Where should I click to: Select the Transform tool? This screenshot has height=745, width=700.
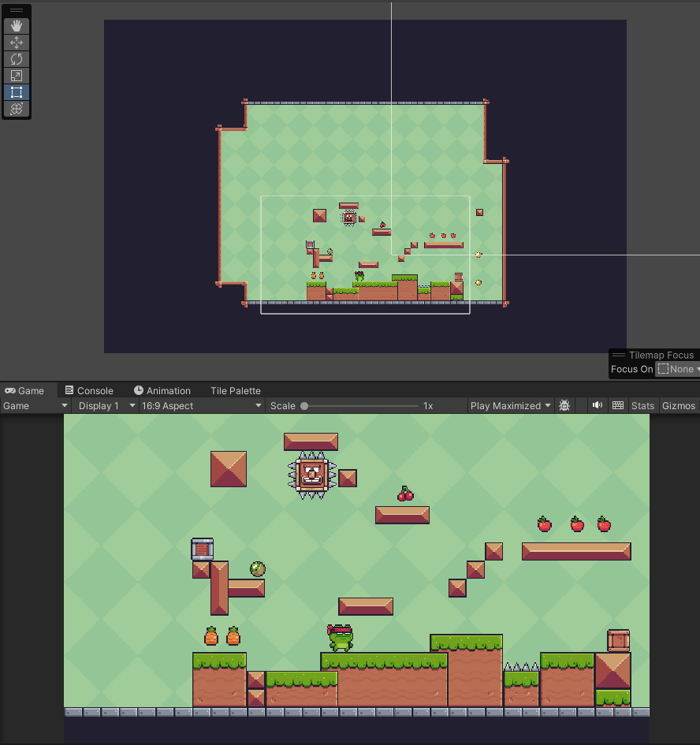17,109
